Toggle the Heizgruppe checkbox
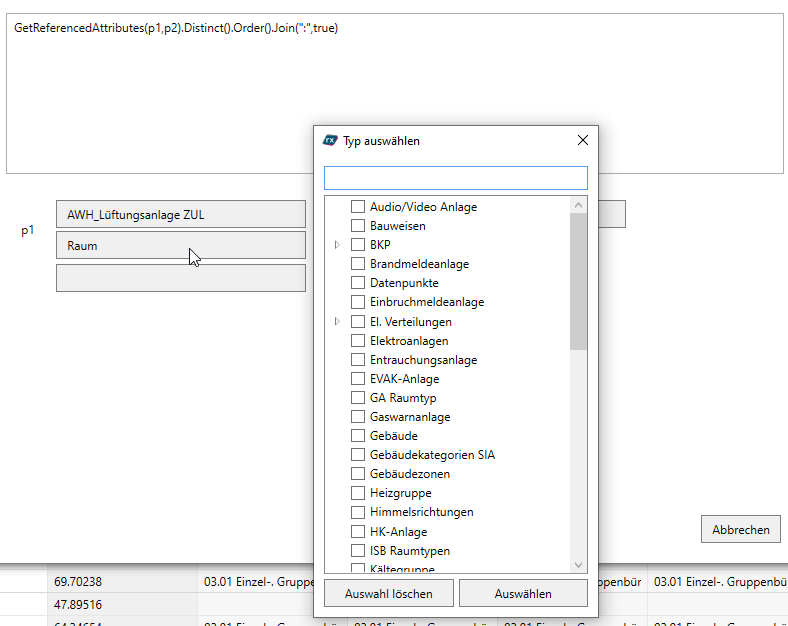 pos(357,493)
